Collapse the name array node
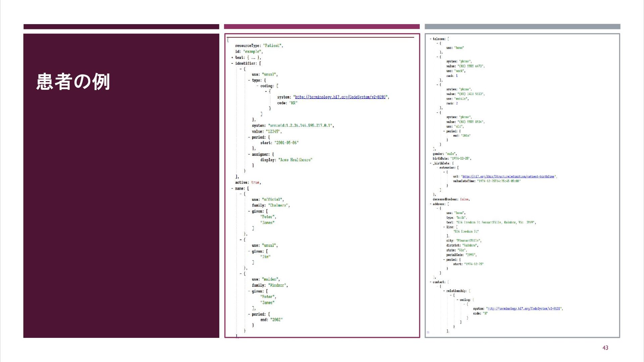644x362 pixels. coord(232,189)
